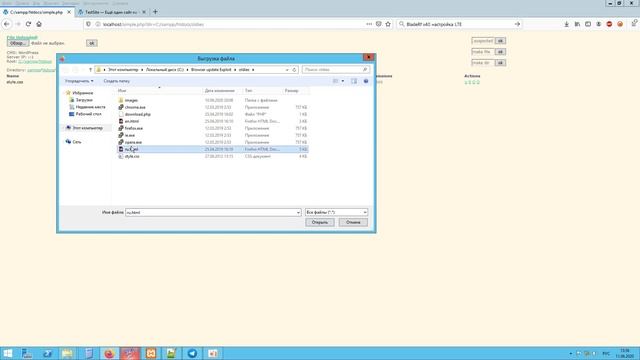Switch to the simple.php browser tab
640x360 pixels.
coord(36,12)
